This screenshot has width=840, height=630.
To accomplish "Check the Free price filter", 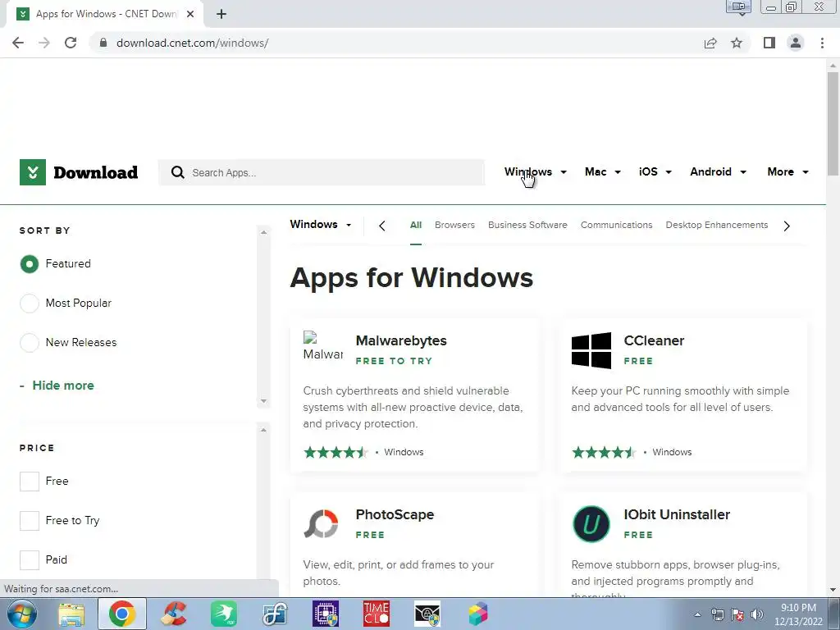I will (x=30, y=481).
